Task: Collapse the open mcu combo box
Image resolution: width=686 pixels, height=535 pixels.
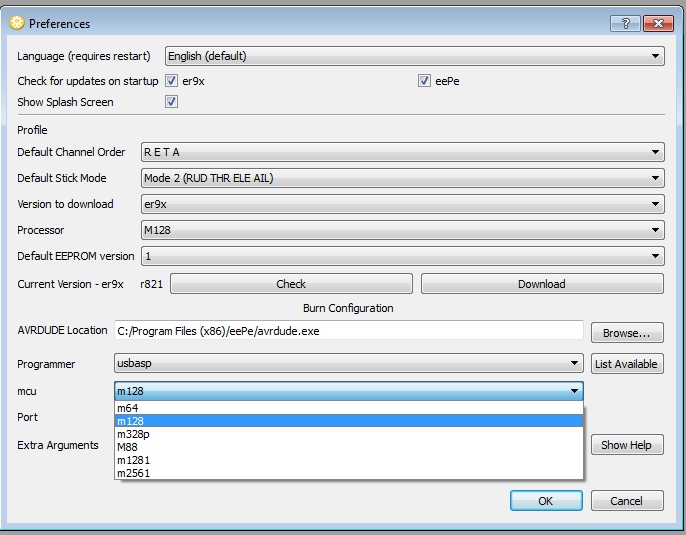Action: tap(349, 391)
